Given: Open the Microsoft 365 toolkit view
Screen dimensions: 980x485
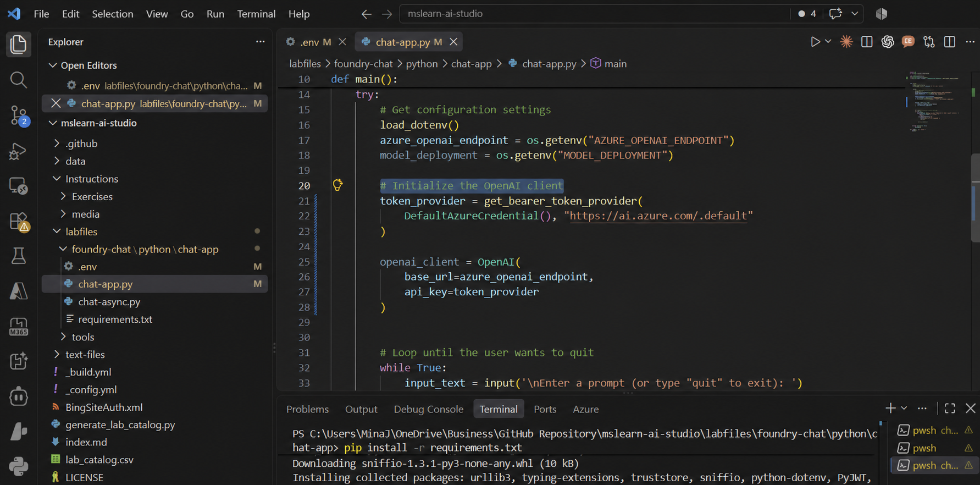Looking at the screenshot, I should 18,327.
